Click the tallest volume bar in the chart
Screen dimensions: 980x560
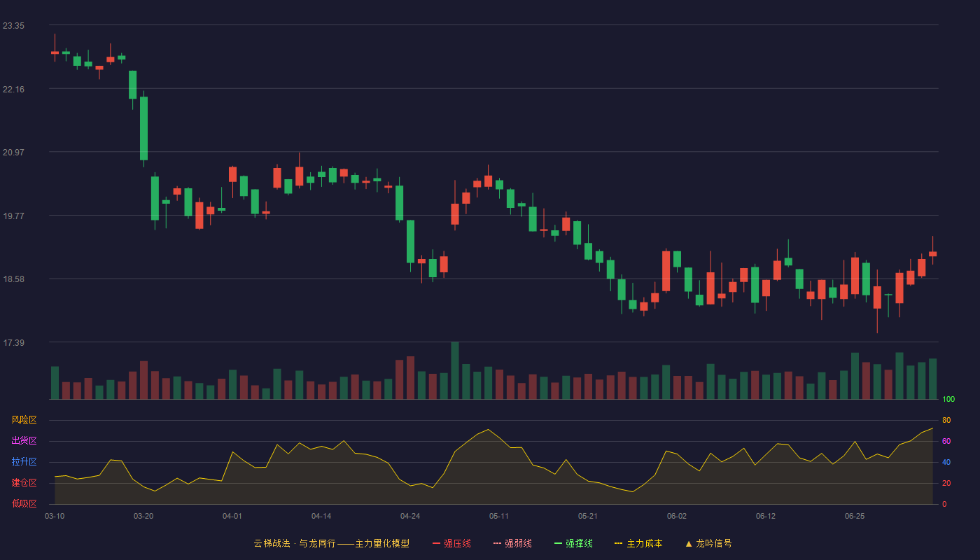(x=455, y=370)
